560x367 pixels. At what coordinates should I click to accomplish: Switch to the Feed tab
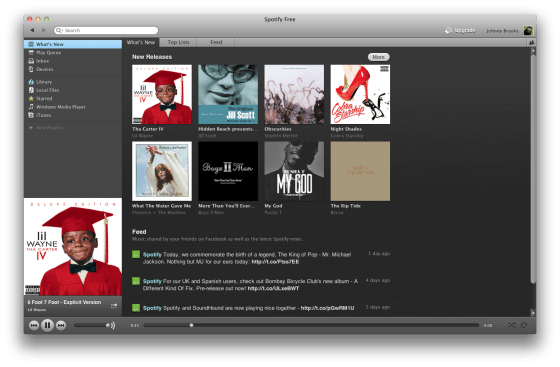(216, 42)
